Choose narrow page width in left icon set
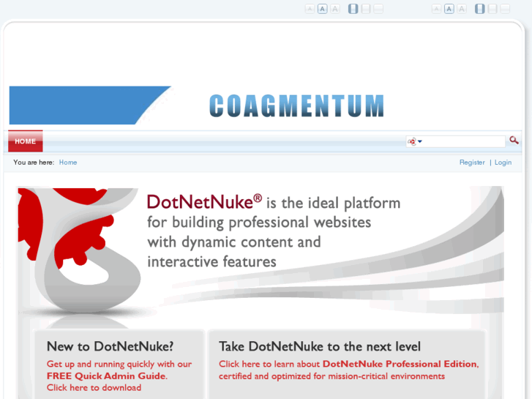This screenshot has width=532, height=399. click(353, 9)
